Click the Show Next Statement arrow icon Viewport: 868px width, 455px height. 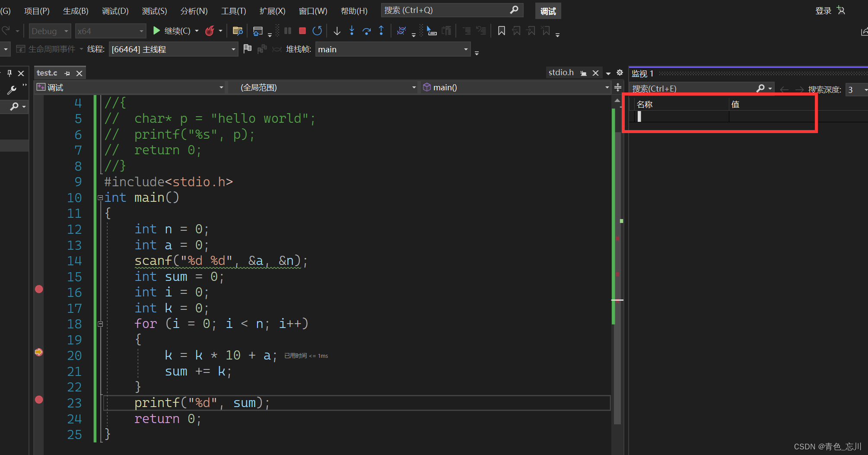(x=337, y=31)
